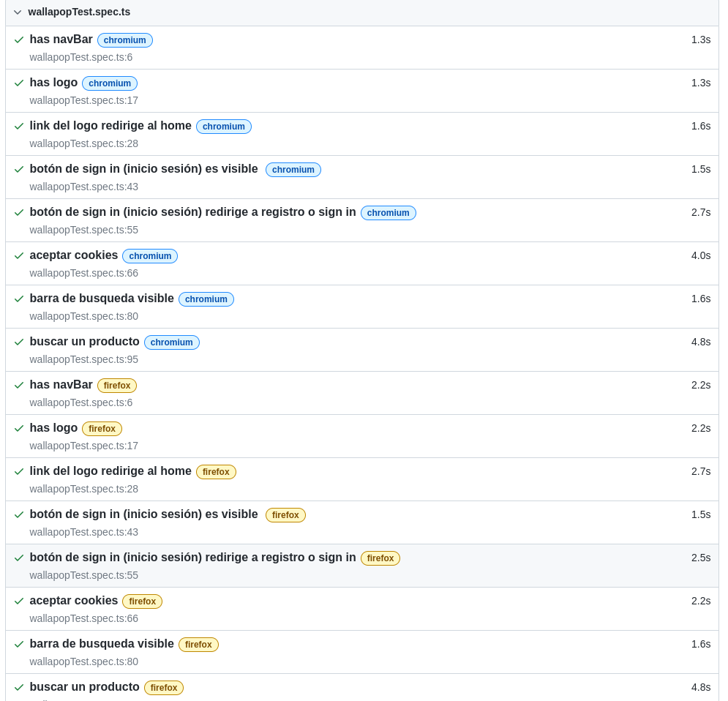Click passed checkmark of has navBar chromium
The height and width of the screenshot is (701, 728).
coord(19,40)
